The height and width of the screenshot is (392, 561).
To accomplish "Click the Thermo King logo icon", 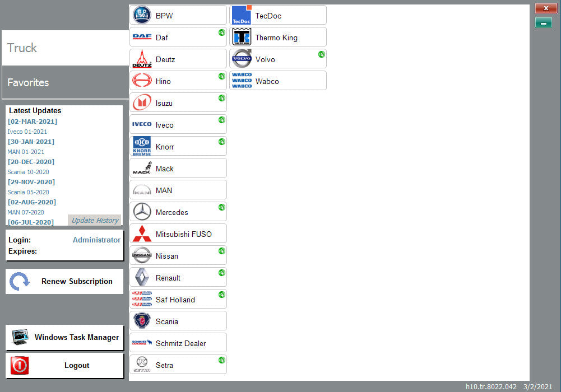I will [x=242, y=37].
